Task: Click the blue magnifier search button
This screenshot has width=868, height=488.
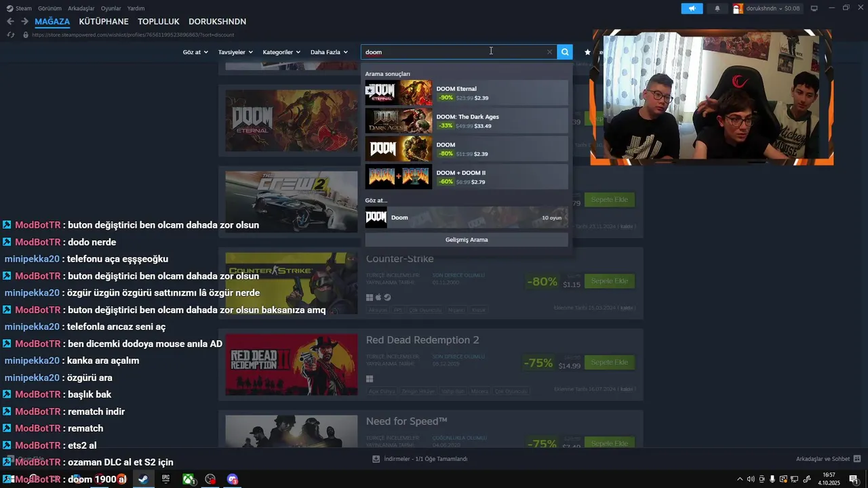Action: (565, 52)
